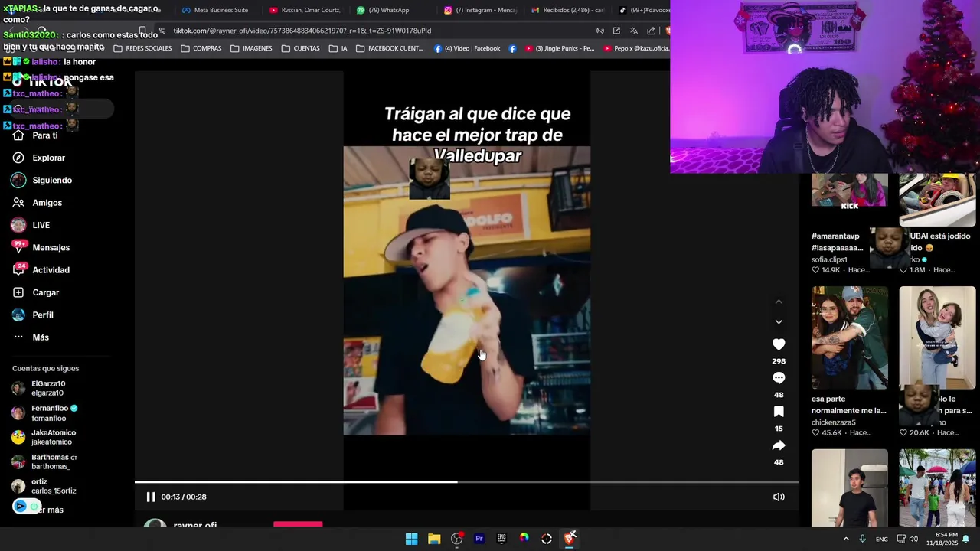This screenshot has height=551, width=980.
Task: Open FACEBOOK CUENT... bookmark folder
Action: (389, 48)
